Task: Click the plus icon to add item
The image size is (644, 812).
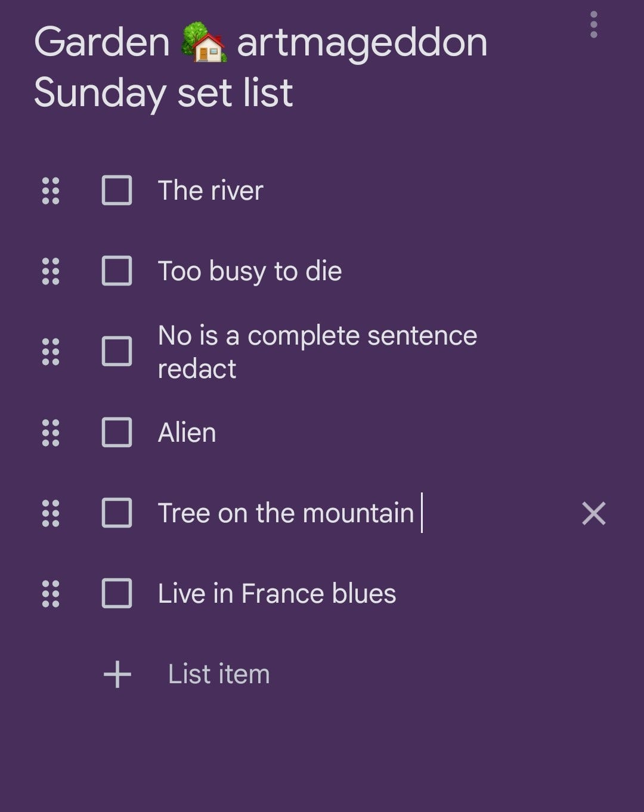Action: pyautogui.click(x=117, y=674)
